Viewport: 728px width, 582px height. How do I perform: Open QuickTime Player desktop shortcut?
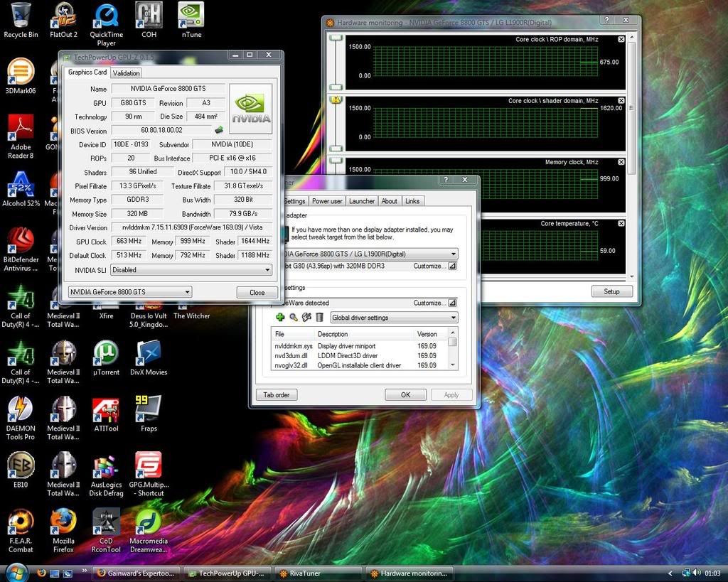(x=107, y=25)
